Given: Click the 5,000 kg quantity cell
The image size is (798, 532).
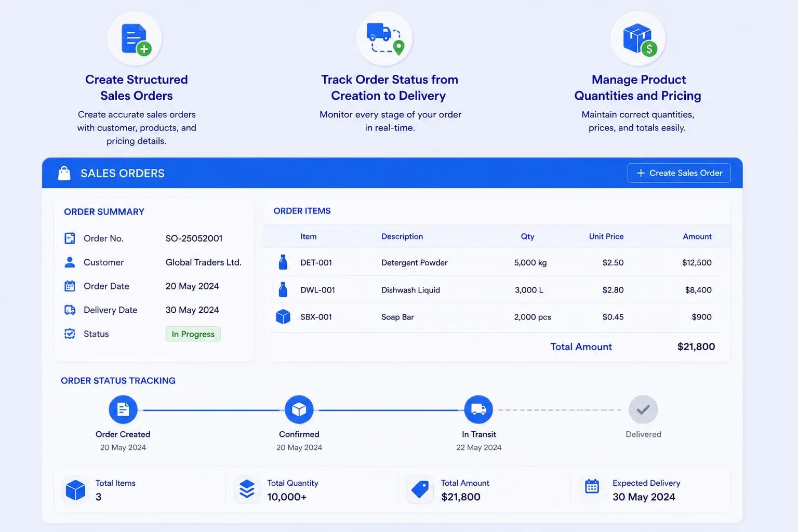Looking at the screenshot, I should (x=530, y=263).
